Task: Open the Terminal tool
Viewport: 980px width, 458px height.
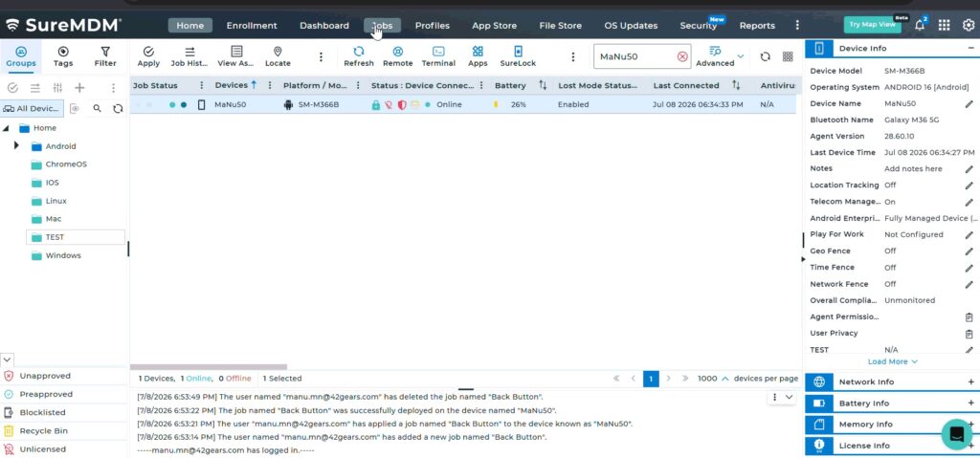Action: click(x=438, y=56)
